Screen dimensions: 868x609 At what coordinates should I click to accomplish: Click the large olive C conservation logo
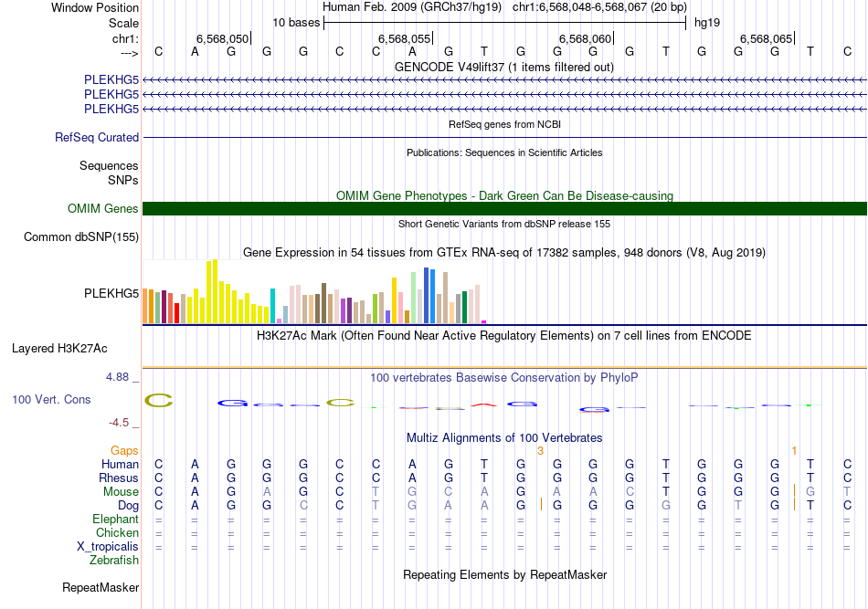pyautogui.click(x=159, y=400)
